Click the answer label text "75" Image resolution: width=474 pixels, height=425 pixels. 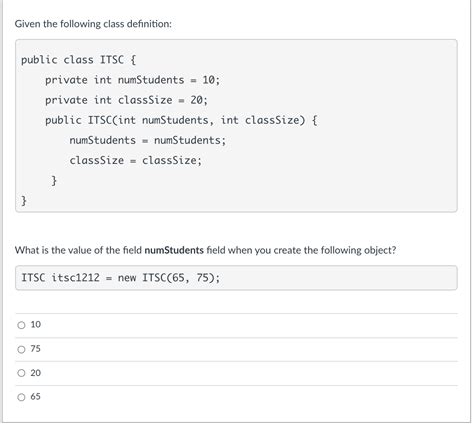coord(36,349)
